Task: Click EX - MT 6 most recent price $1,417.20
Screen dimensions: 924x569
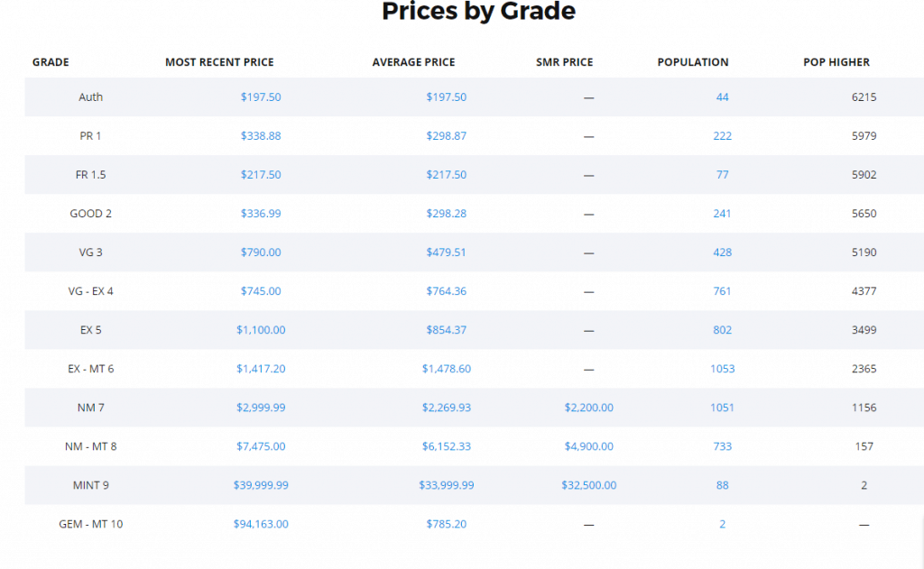Action: pyautogui.click(x=261, y=369)
